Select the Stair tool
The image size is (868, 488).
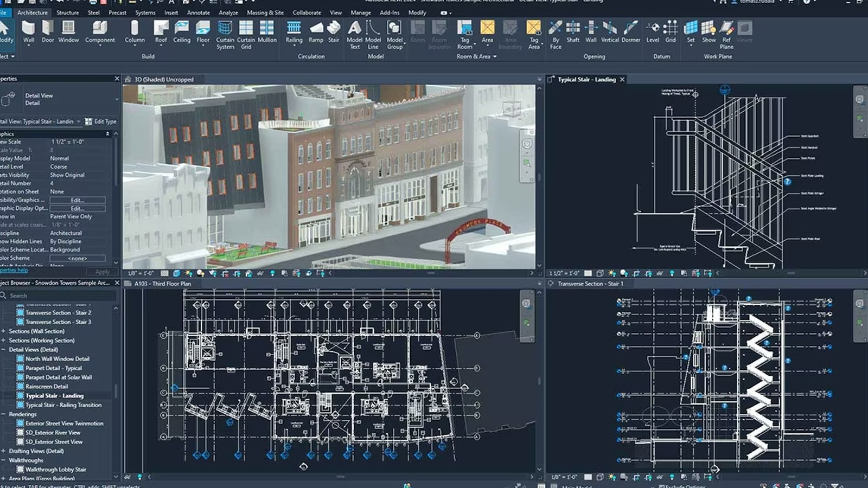[x=334, y=32]
